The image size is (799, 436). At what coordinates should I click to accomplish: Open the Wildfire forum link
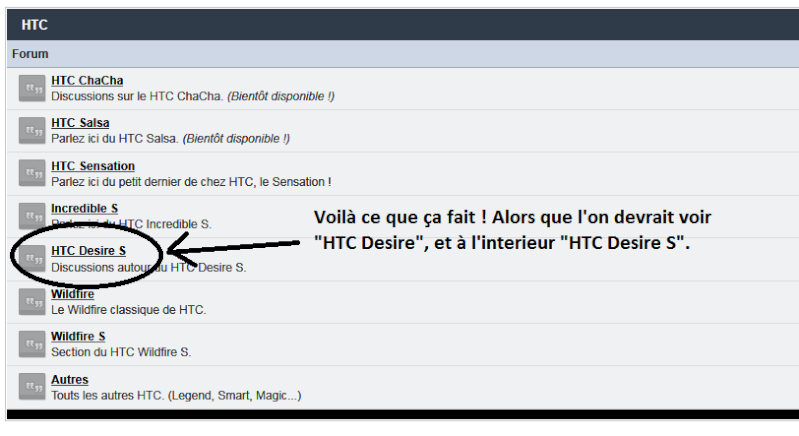click(72, 294)
